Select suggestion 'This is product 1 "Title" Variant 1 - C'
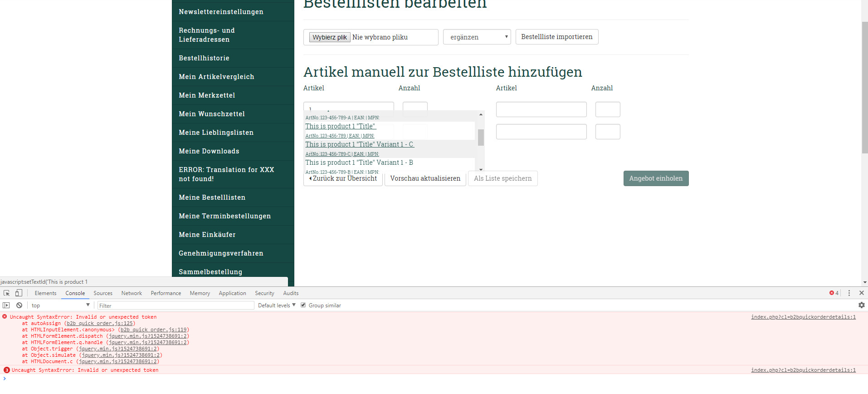The image size is (868, 394). (x=359, y=144)
